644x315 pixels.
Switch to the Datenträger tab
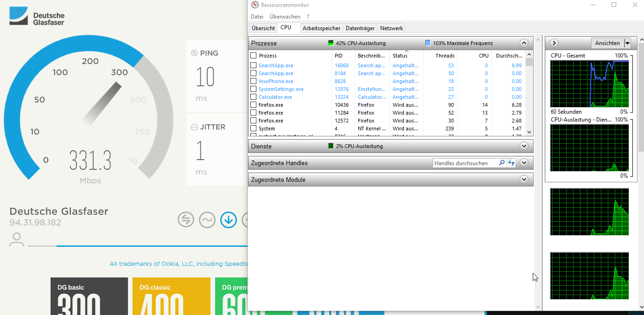[360, 28]
